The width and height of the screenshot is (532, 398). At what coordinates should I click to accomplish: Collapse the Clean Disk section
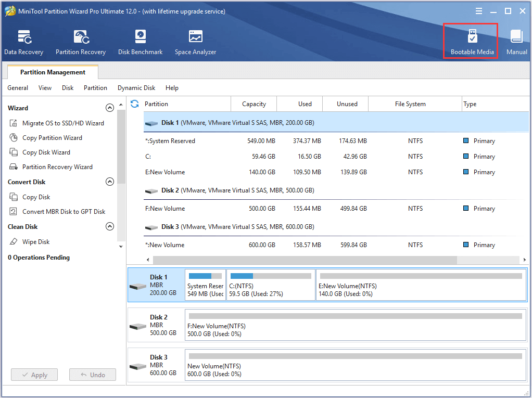coord(110,226)
